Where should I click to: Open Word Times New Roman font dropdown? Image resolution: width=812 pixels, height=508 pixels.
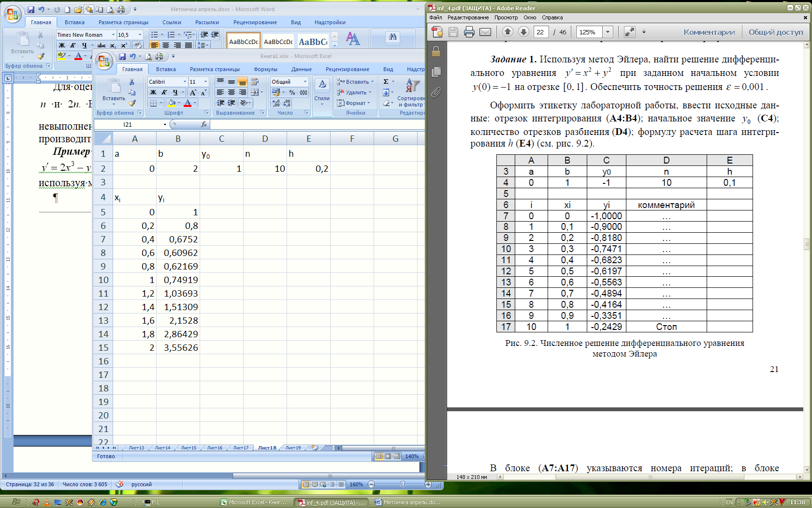[113, 35]
